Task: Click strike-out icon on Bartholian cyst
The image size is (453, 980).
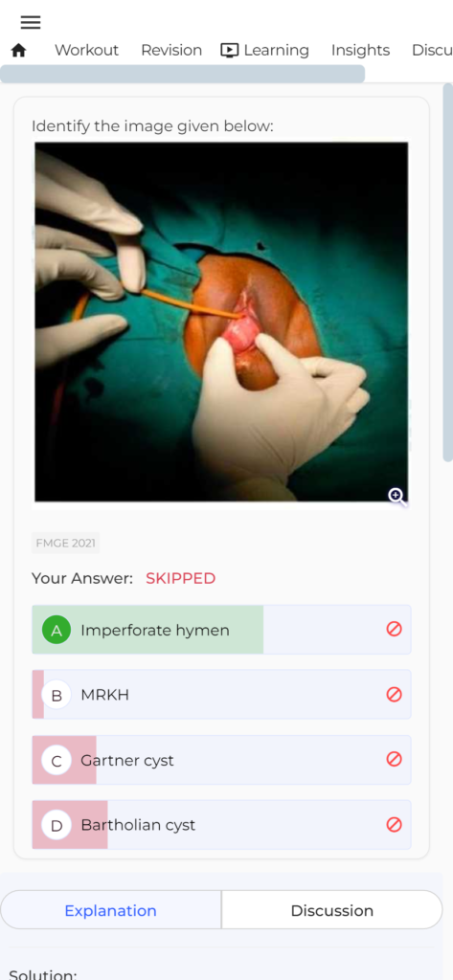Action: (x=395, y=824)
